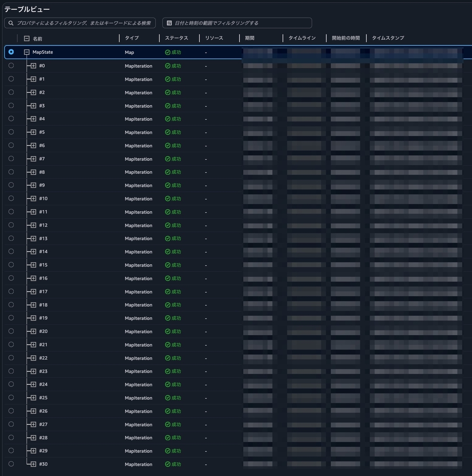Expand iteration #8 tree node
The height and width of the screenshot is (476, 472).
coord(33,172)
